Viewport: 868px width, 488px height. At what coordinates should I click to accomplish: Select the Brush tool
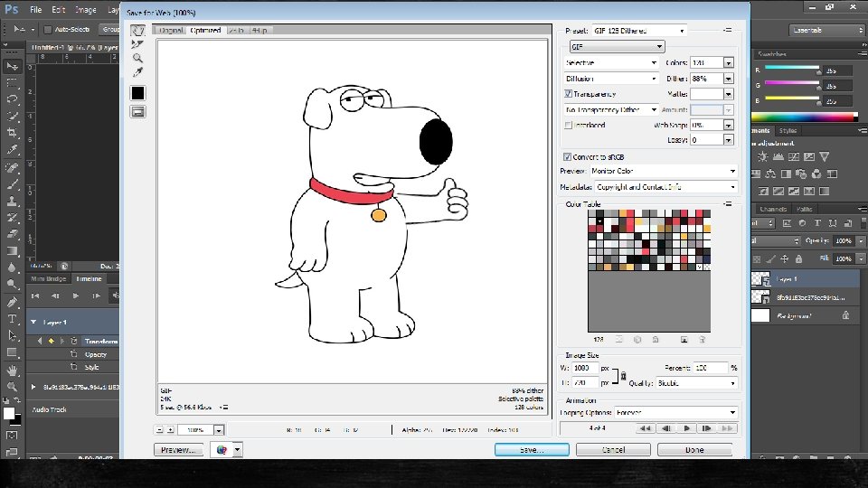[12, 184]
